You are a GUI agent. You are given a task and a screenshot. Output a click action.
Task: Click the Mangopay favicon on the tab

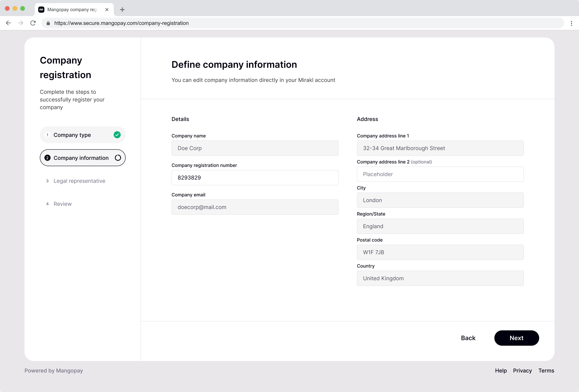pyautogui.click(x=41, y=9)
